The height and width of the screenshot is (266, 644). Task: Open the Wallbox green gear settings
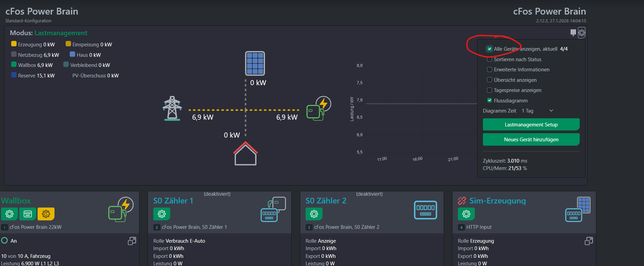click(9, 214)
